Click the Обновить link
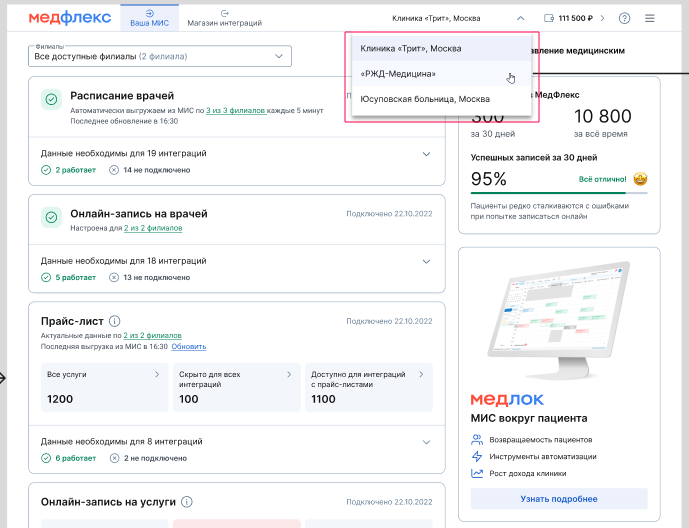 (189, 347)
